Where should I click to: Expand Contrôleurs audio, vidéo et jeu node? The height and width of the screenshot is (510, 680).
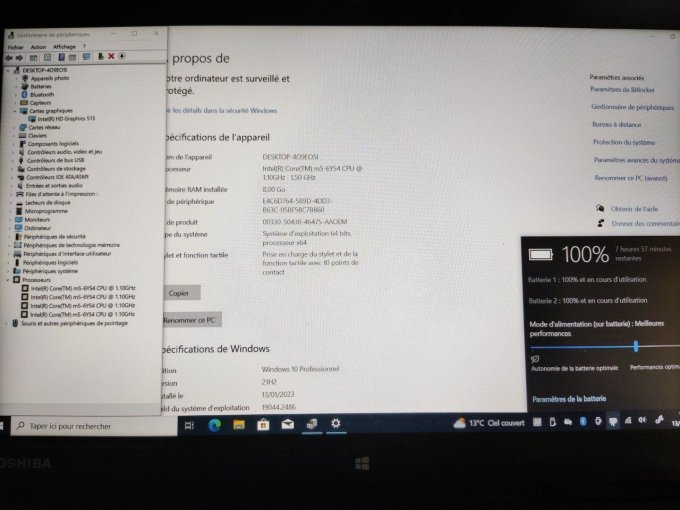(x=13, y=152)
